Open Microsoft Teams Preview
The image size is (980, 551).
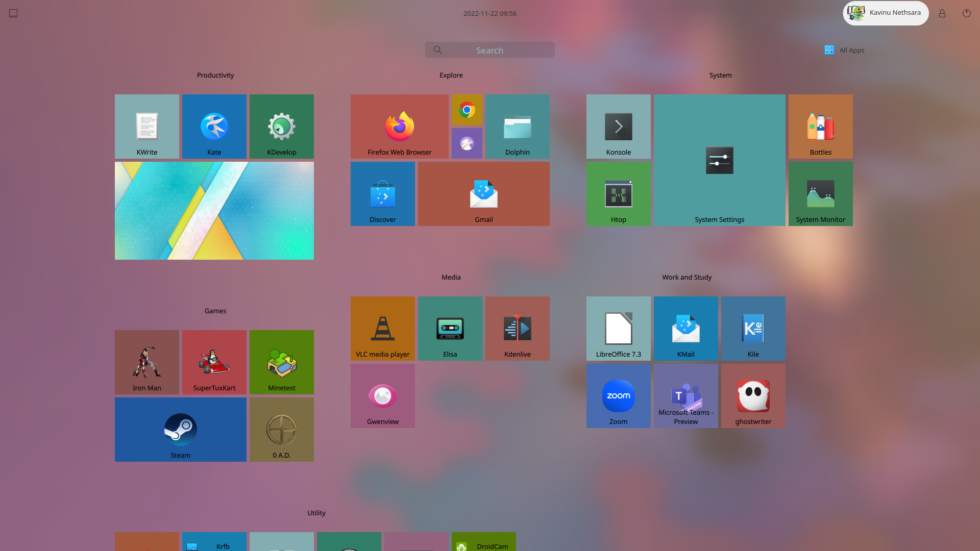pyautogui.click(x=686, y=396)
